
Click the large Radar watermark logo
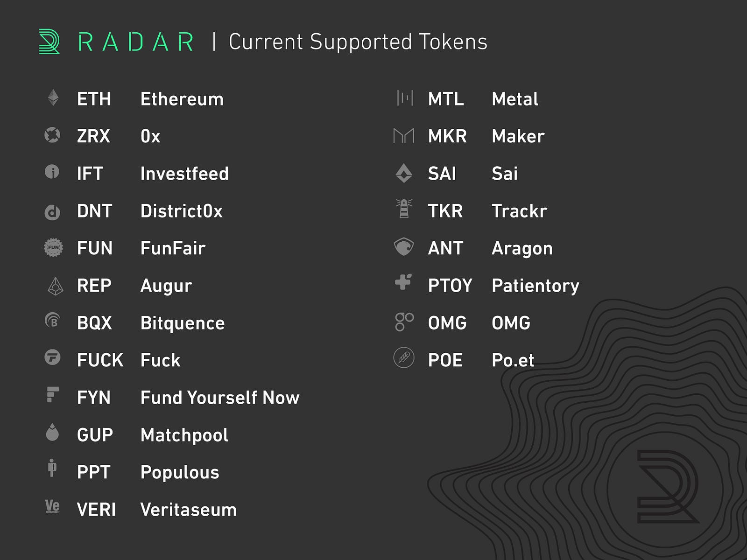point(668,487)
